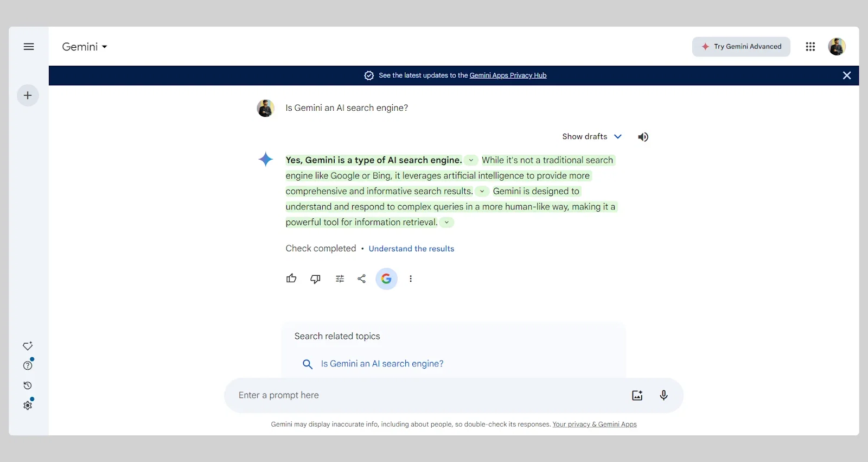This screenshot has height=462, width=868.
Task: Click the 'Search related topics' heading
Action: (x=337, y=336)
